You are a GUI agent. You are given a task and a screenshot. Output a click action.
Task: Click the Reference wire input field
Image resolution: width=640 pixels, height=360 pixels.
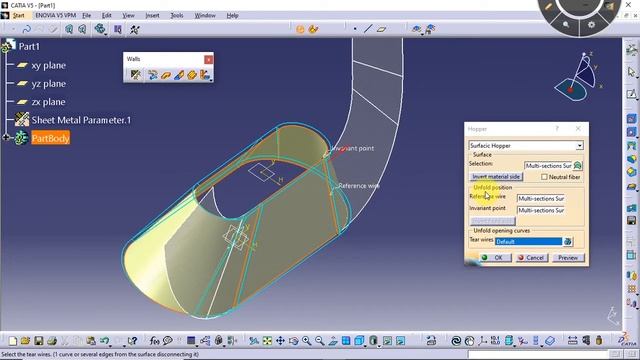[x=541, y=198]
